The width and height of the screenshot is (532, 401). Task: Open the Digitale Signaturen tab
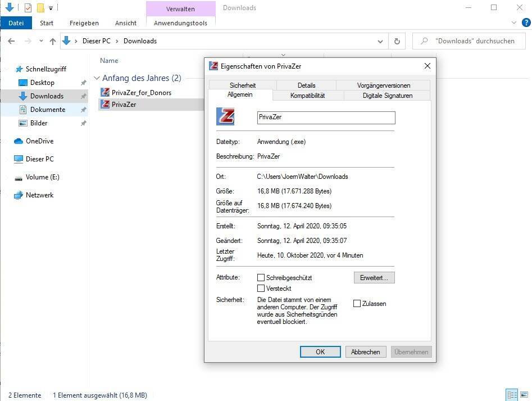[x=387, y=96]
